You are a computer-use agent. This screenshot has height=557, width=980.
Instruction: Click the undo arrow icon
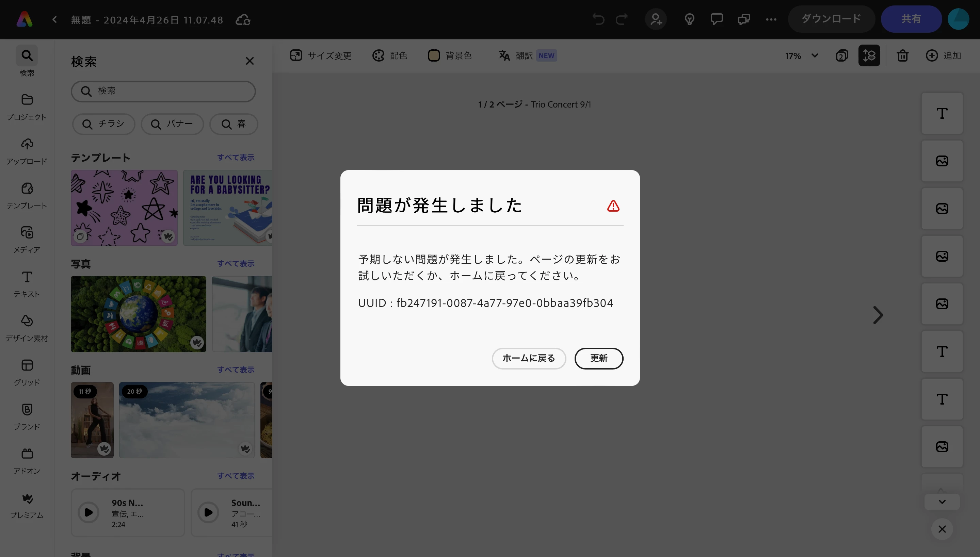coord(598,19)
